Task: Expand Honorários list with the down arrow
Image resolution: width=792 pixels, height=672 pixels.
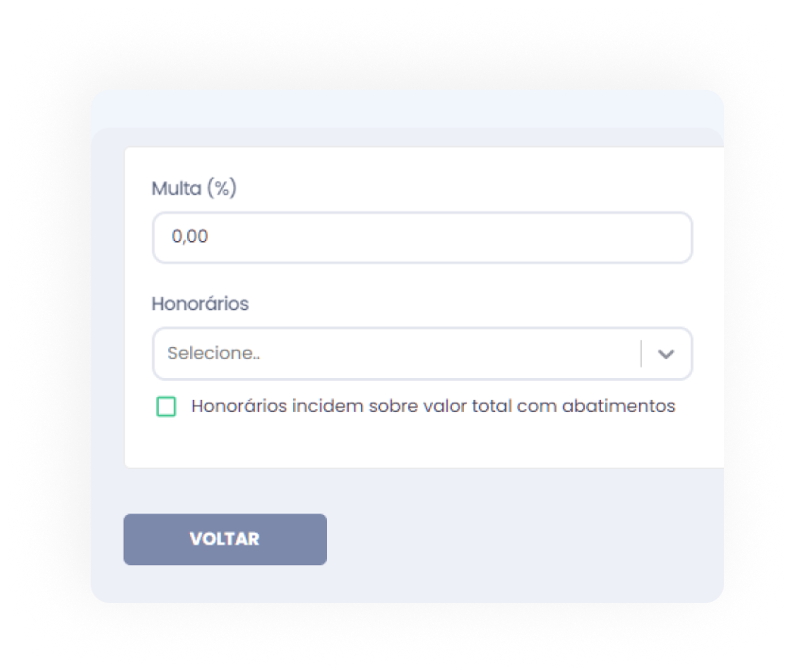Action: 666,354
